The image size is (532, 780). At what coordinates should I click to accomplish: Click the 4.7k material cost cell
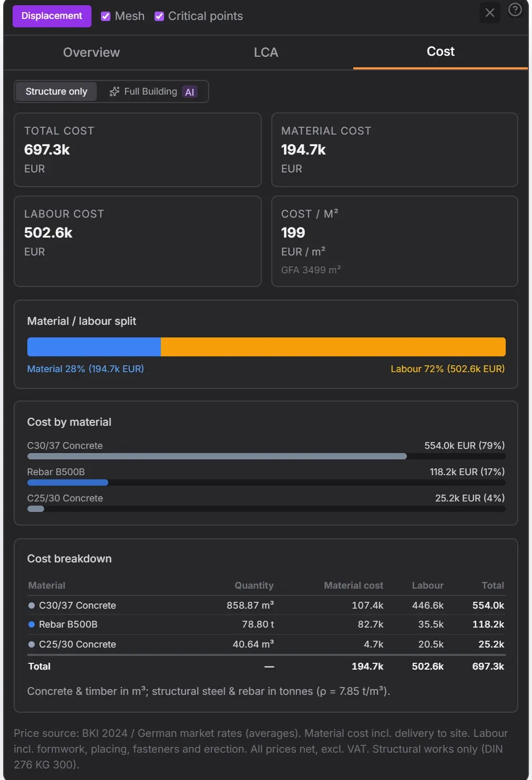tap(374, 644)
